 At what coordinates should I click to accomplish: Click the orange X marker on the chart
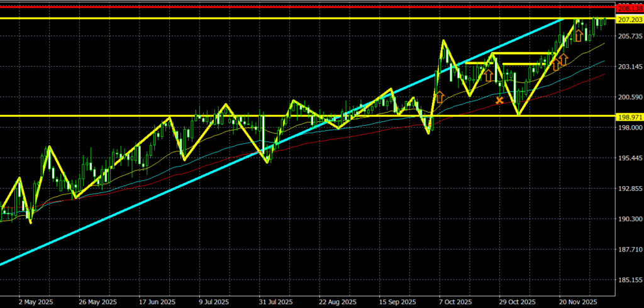500,100
